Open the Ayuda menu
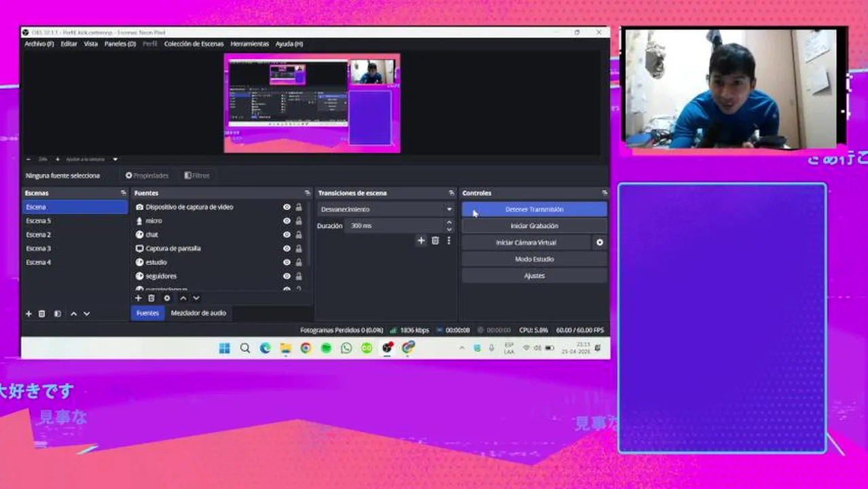868x489 pixels. pos(289,43)
